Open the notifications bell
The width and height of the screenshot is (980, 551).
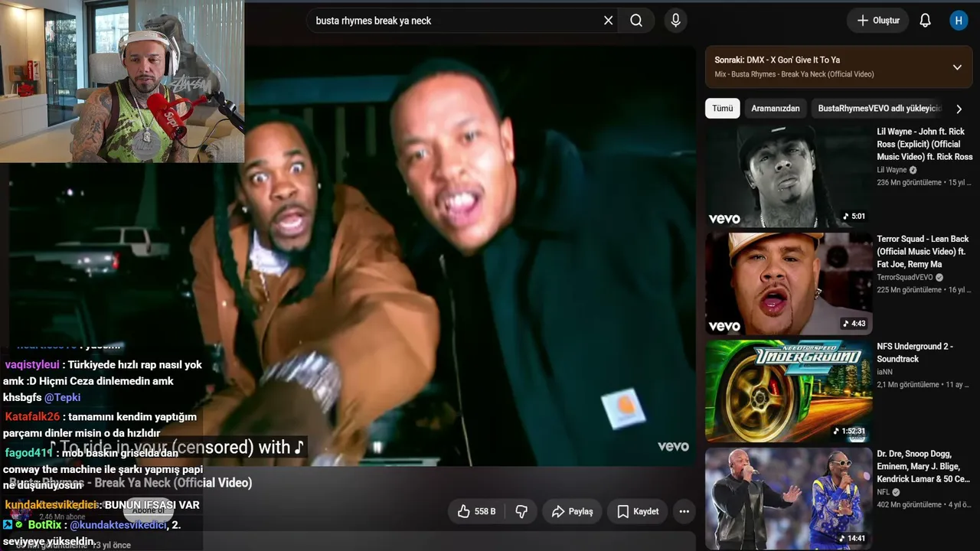(925, 21)
